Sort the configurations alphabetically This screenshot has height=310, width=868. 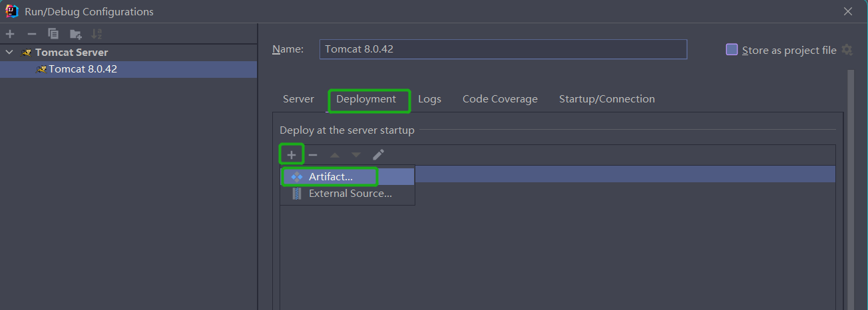[97, 34]
